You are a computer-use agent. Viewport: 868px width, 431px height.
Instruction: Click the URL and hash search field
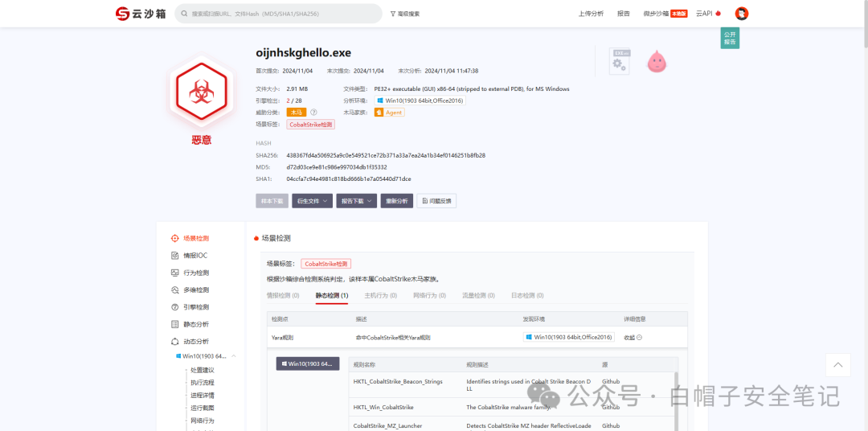(x=278, y=14)
